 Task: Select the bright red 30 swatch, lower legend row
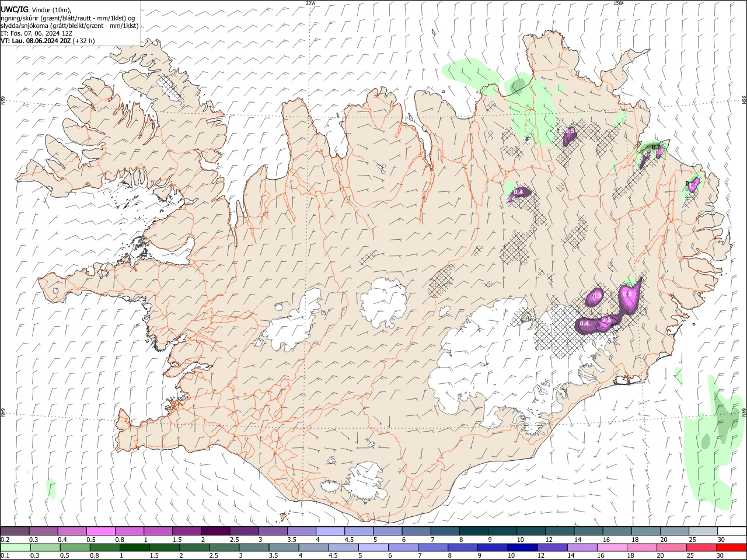(732, 547)
